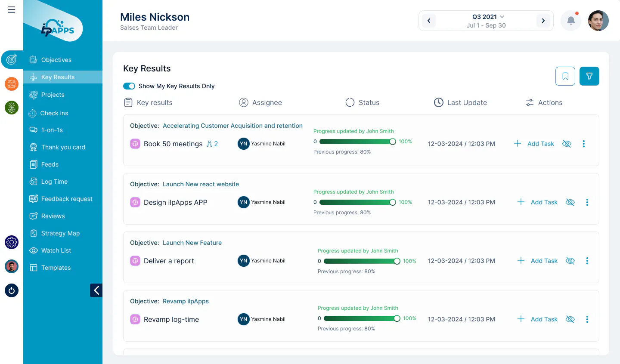
Task: Open objective Accelerating Customer Acquisition and retention
Action: pos(232,126)
